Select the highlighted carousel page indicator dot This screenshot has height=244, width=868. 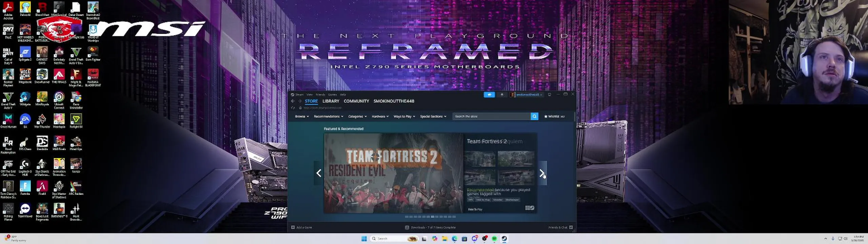(432, 217)
